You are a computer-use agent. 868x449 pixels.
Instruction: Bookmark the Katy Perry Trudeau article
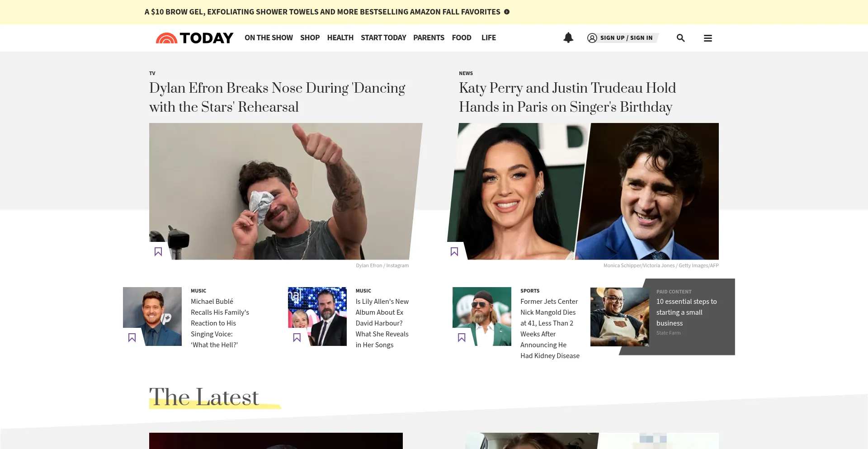(x=454, y=251)
